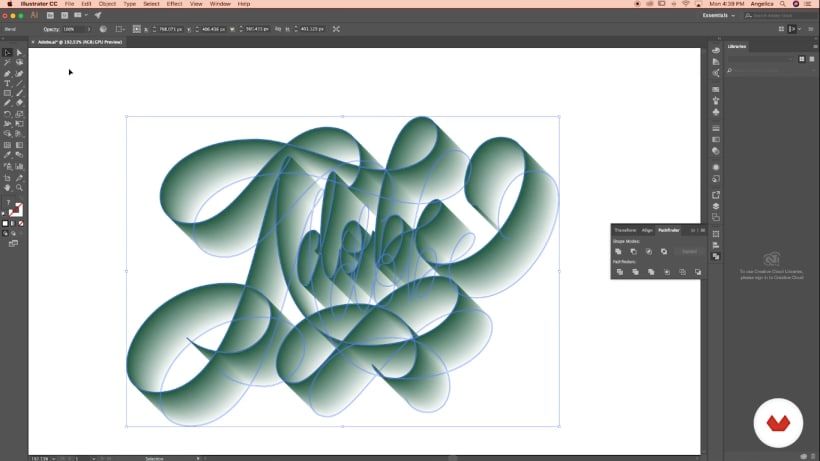Select the Rectangle tool
The width and height of the screenshot is (820, 461).
(7, 94)
